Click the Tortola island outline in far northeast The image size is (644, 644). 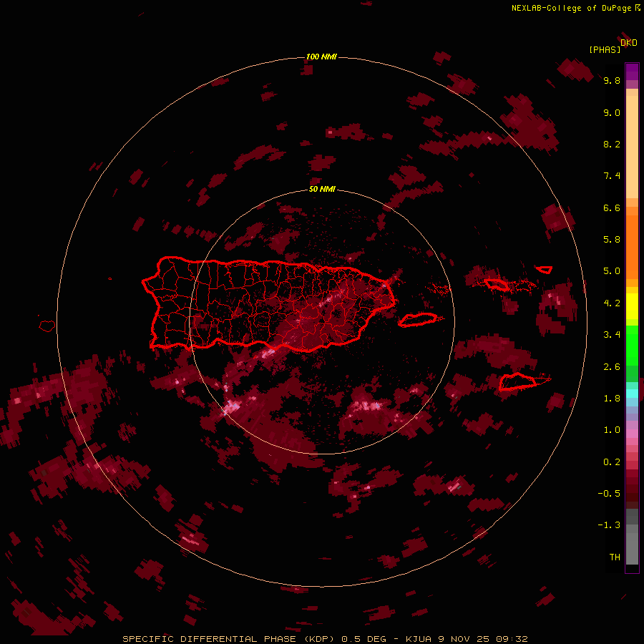click(544, 270)
